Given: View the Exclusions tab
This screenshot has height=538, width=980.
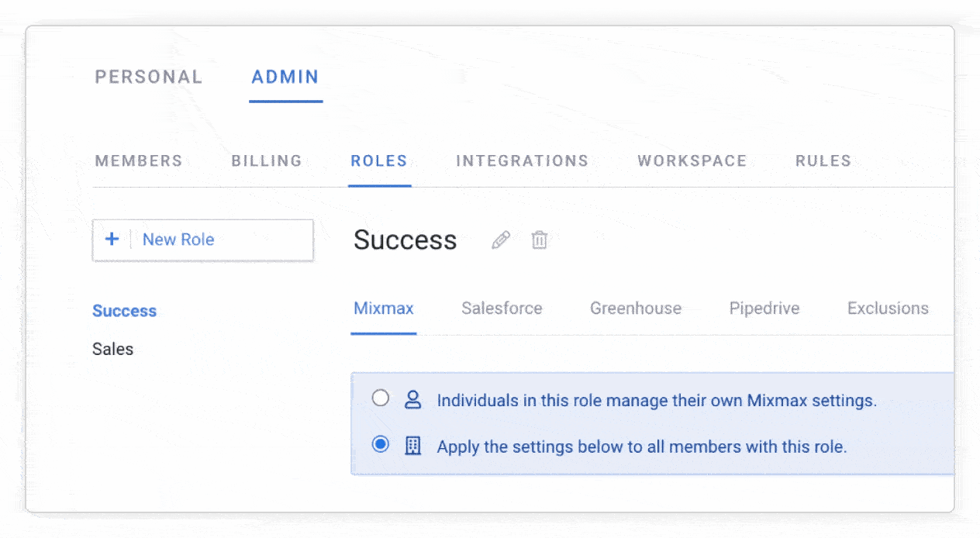Looking at the screenshot, I should pyautogui.click(x=887, y=308).
